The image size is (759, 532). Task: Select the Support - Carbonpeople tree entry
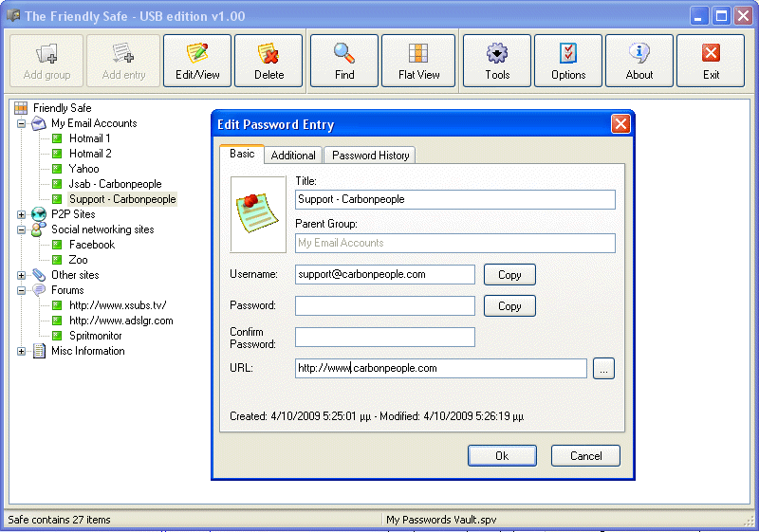(x=122, y=199)
